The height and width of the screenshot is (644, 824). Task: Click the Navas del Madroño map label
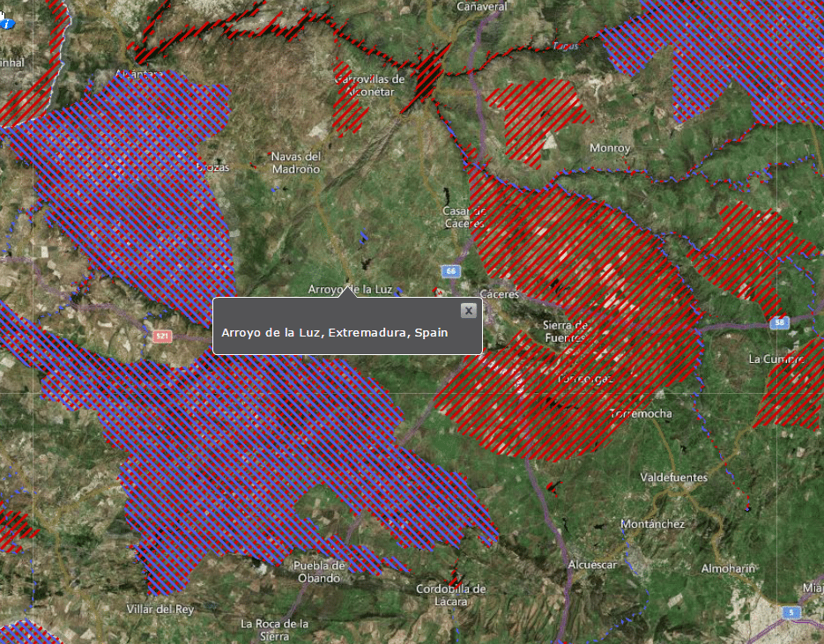(x=296, y=162)
